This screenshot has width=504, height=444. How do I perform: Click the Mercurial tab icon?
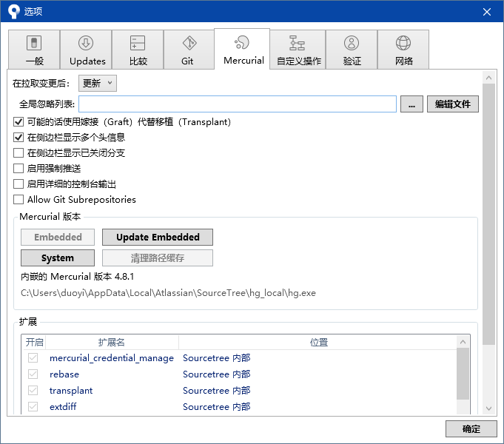[242, 42]
